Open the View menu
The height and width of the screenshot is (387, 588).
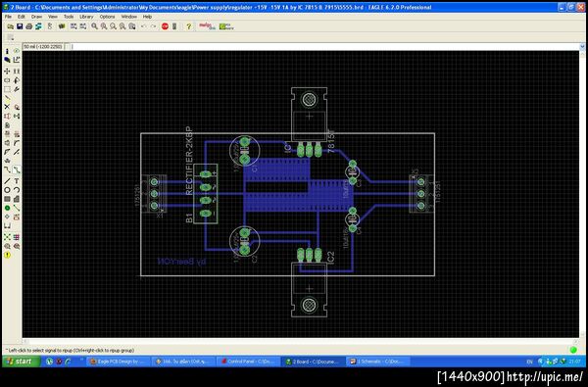pyautogui.click(x=53, y=17)
